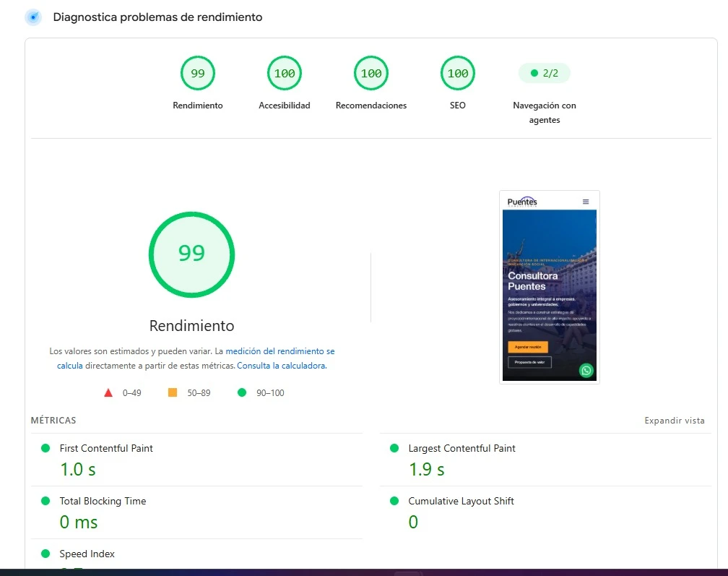Click the Navegación con agentes label
This screenshot has height=576, width=728.
coord(545,113)
